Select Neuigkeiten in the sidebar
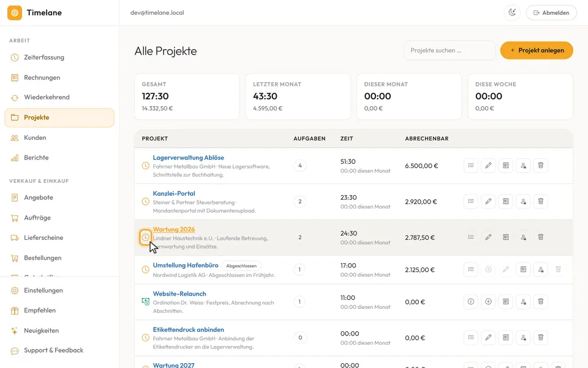The image size is (588, 368). click(59, 331)
